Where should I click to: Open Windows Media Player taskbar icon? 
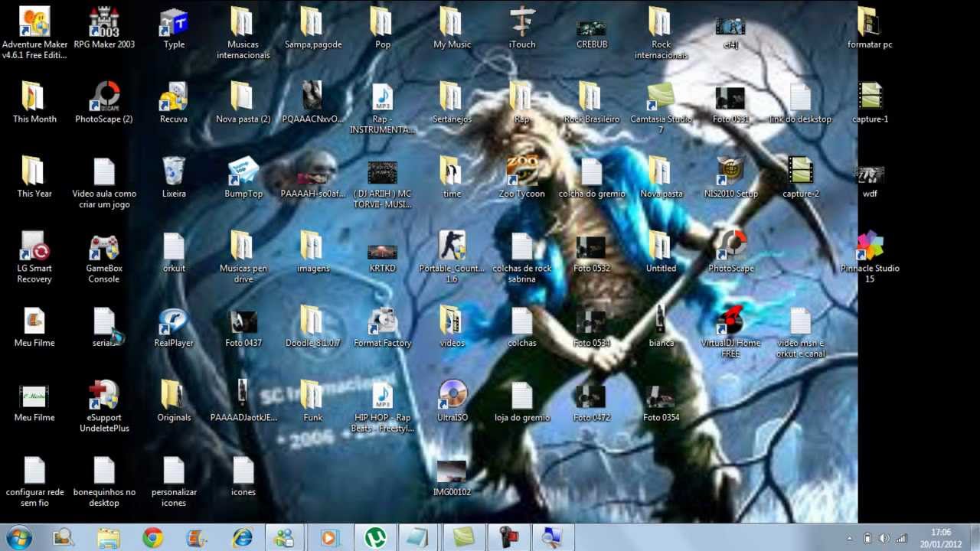[x=330, y=538]
